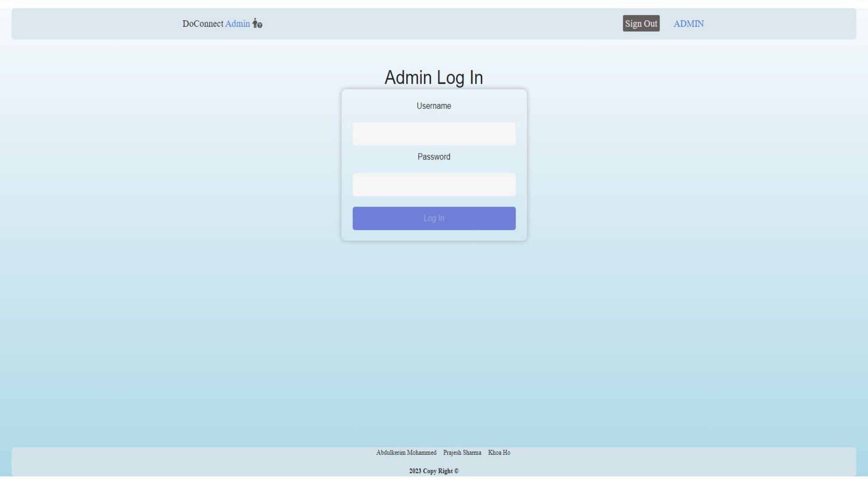Click Abdulkerim Mohammed in the footer
The width and height of the screenshot is (868, 488).
coord(406,452)
